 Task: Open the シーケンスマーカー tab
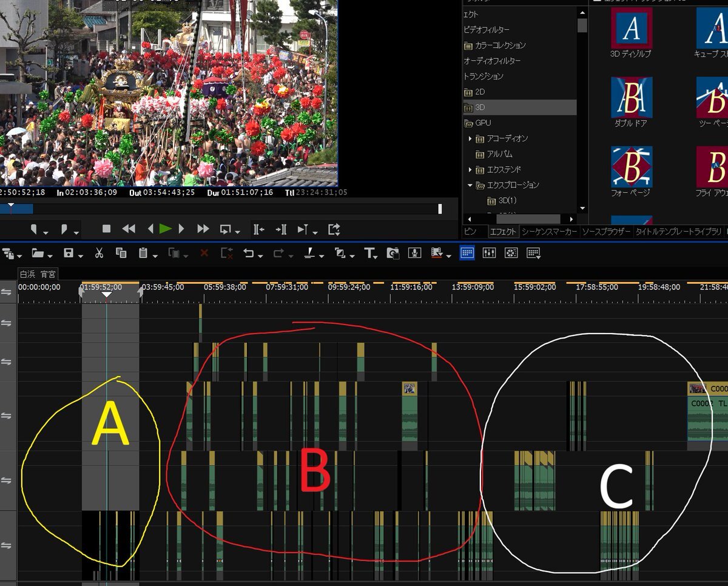click(x=550, y=232)
